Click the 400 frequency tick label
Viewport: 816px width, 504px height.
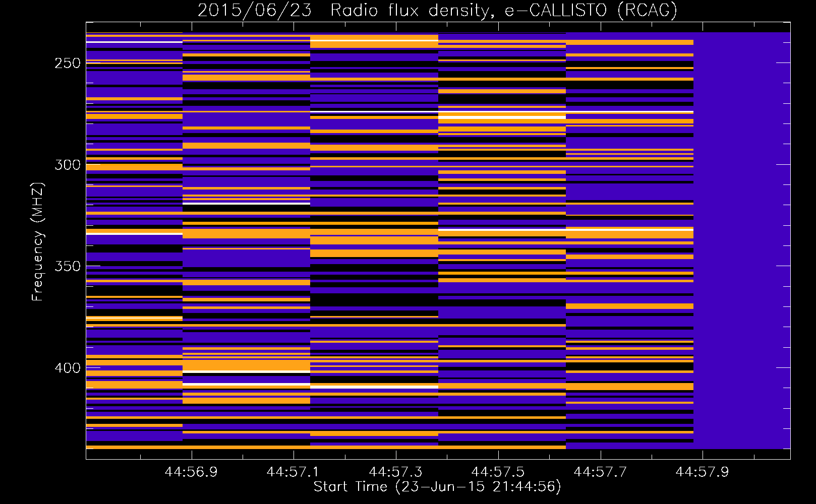click(x=68, y=368)
